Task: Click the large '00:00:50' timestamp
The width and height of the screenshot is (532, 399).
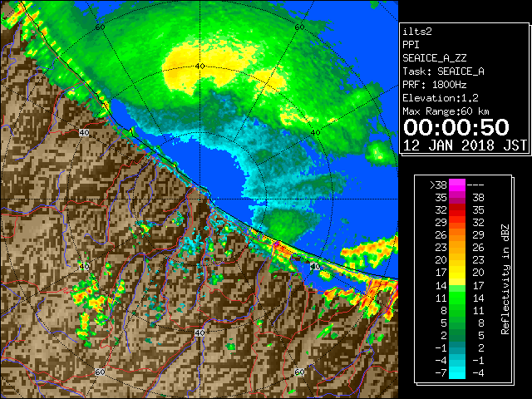Action: [x=456, y=127]
